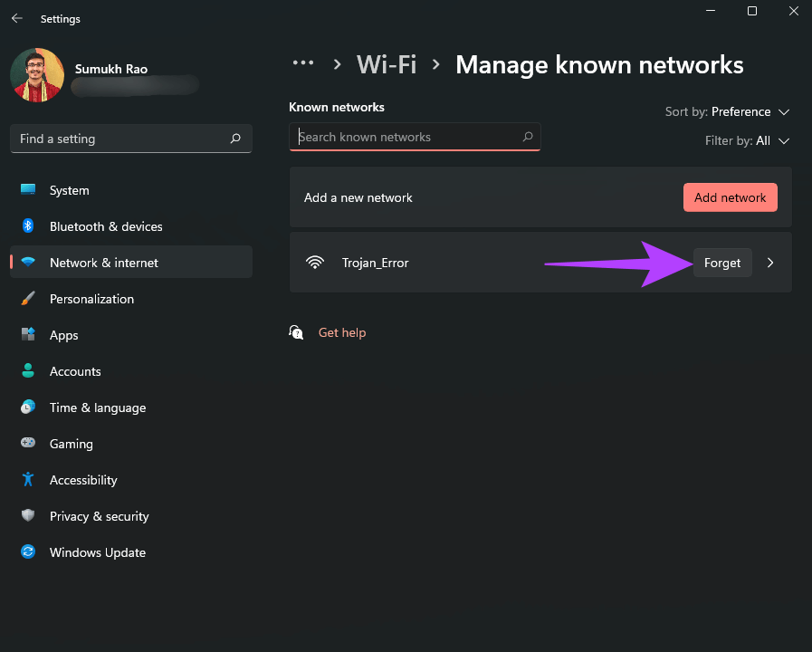Click the System monitor icon
The height and width of the screenshot is (652, 812).
click(x=28, y=189)
